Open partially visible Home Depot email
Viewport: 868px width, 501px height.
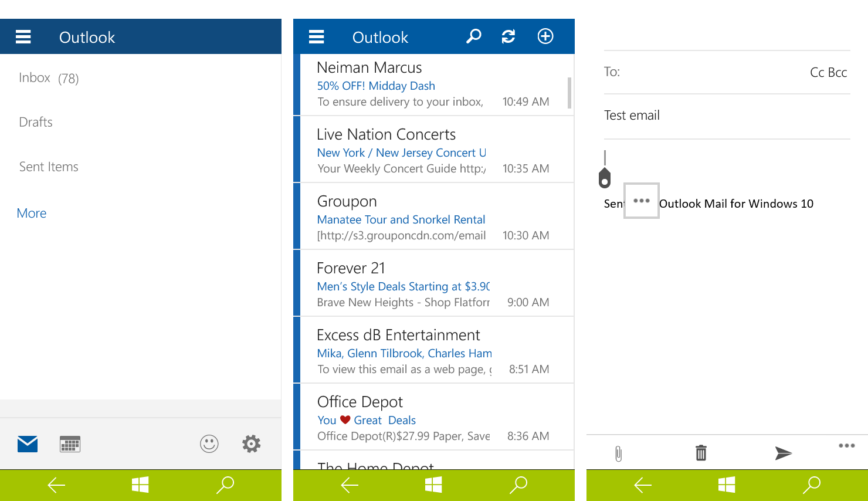pyautogui.click(x=434, y=461)
